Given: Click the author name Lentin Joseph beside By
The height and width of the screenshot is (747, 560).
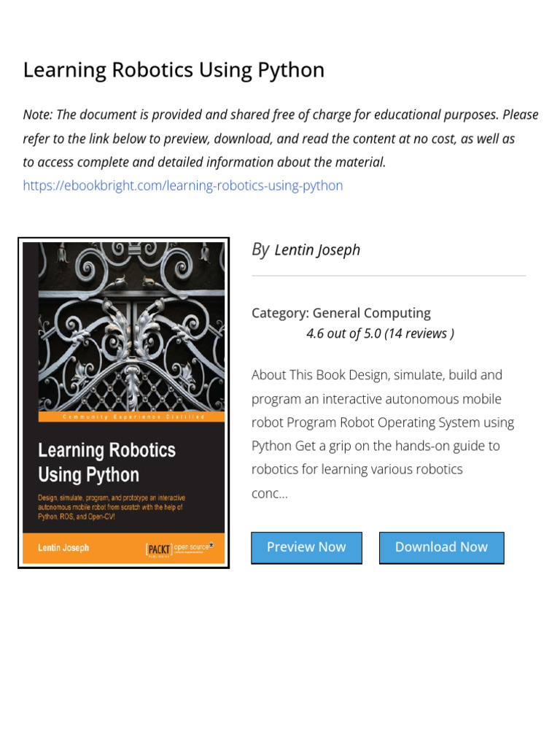Looking at the screenshot, I should [317, 250].
